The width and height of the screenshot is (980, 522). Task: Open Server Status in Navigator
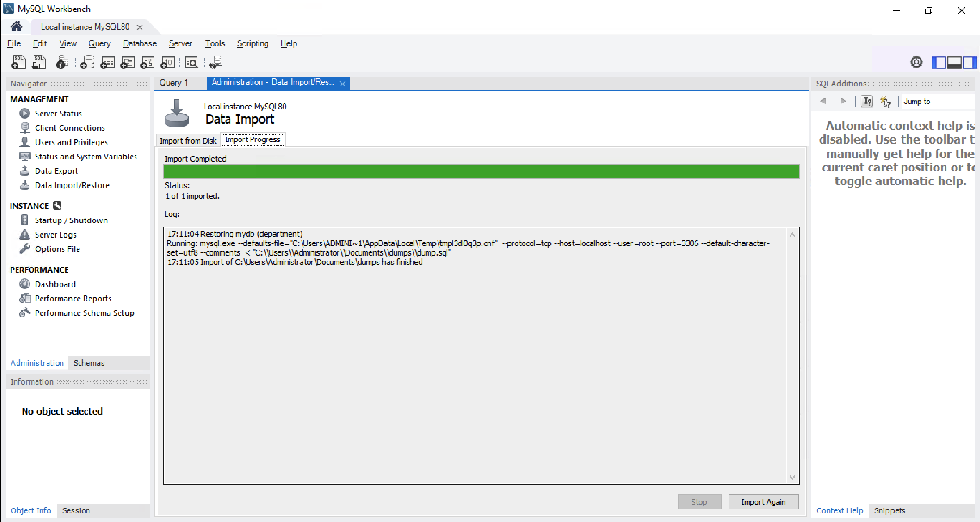[x=58, y=114]
